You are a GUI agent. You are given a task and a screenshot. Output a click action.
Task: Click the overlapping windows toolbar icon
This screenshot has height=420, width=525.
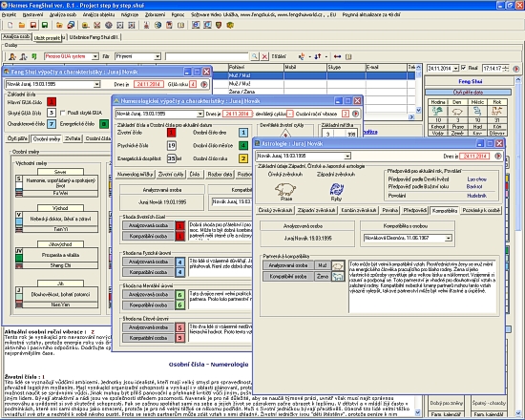pyautogui.click(x=71, y=25)
